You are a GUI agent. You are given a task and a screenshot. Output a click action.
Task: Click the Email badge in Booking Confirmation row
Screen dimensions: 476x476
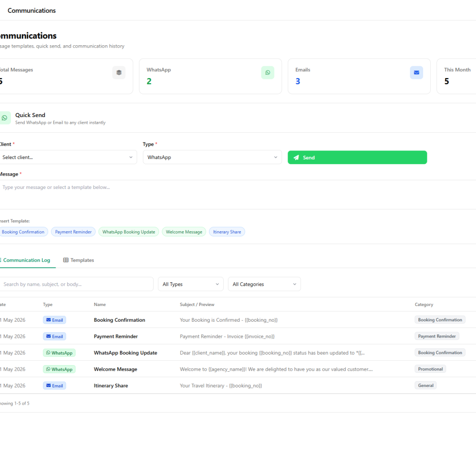[54, 320]
